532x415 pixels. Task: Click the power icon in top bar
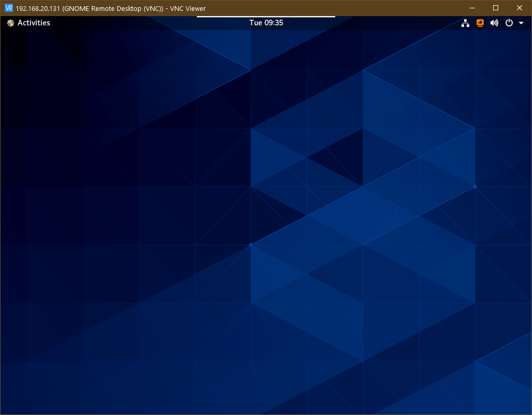[x=509, y=23]
